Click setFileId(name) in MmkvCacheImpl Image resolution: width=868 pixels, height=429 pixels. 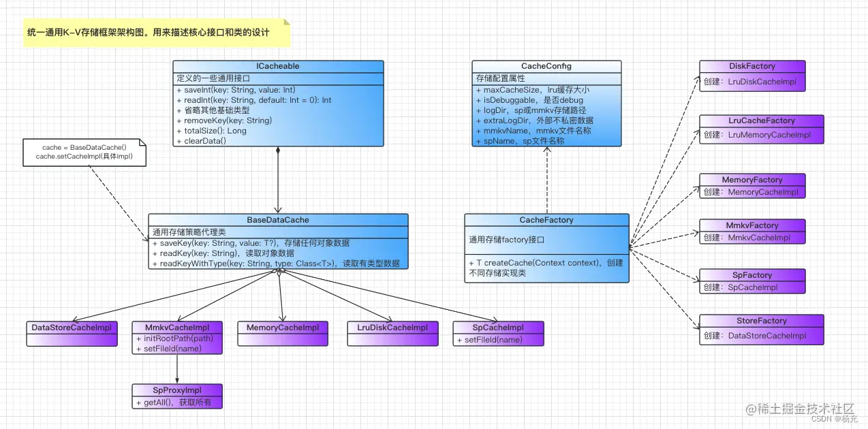click(x=170, y=349)
